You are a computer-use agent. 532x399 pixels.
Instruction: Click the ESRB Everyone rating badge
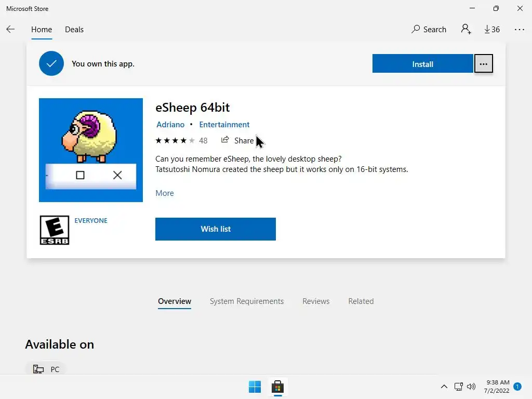click(x=54, y=230)
